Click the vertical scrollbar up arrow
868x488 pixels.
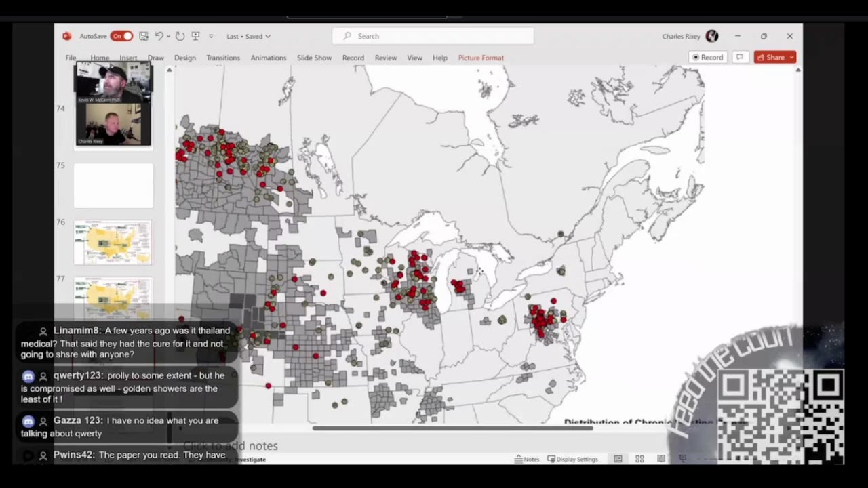click(x=798, y=70)
